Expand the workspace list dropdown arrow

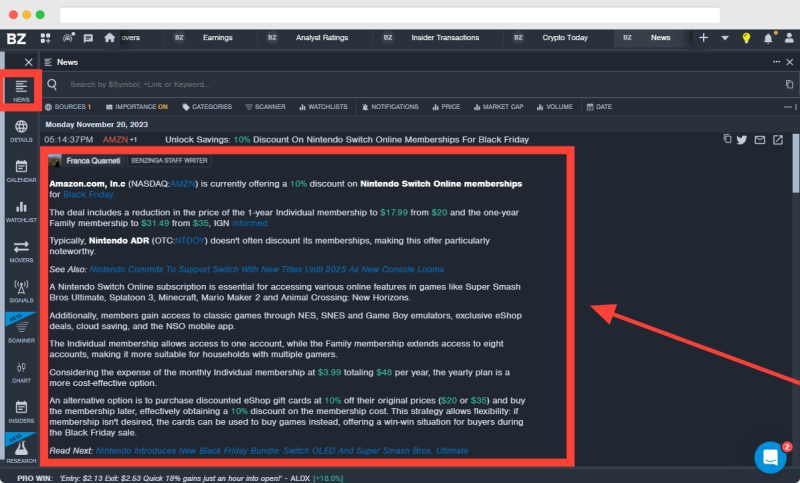[x=724, y=38]
